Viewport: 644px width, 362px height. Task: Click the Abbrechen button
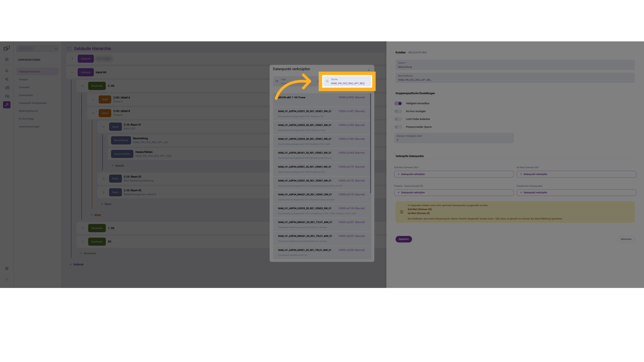(x=626, y=239)
